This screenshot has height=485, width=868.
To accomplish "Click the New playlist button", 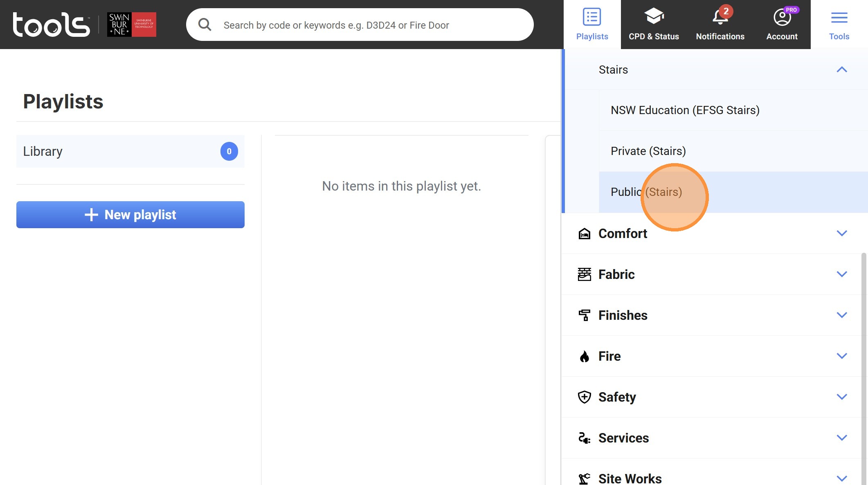I will (x=130, y=215).
